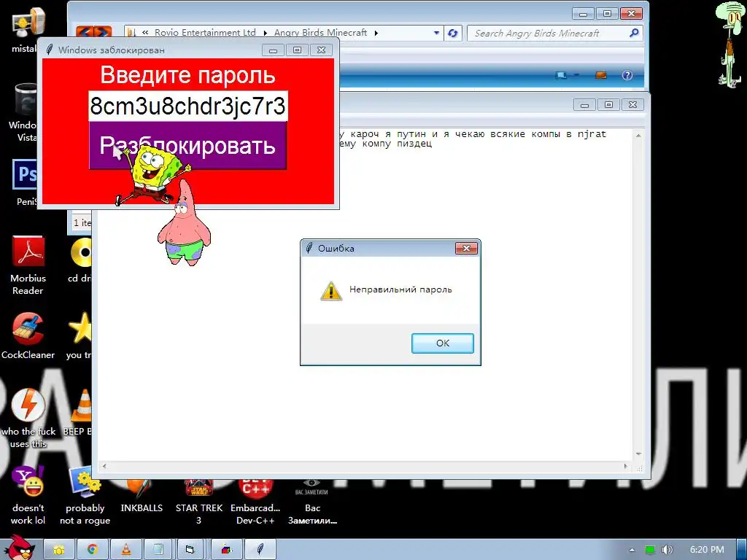747x560 pixels.
Task: Minimize the 'Windows заблокирован' window
Action: pyautogui.click(x=273, y=50)
